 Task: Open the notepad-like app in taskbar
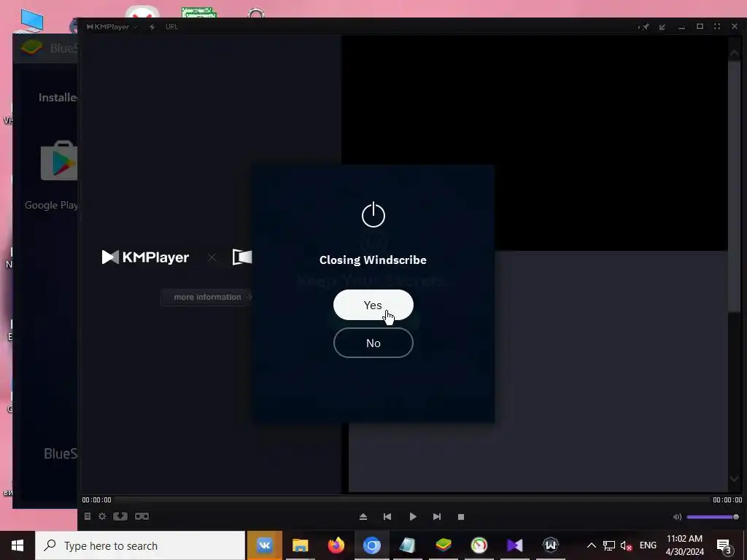click(x=407, y=545)
